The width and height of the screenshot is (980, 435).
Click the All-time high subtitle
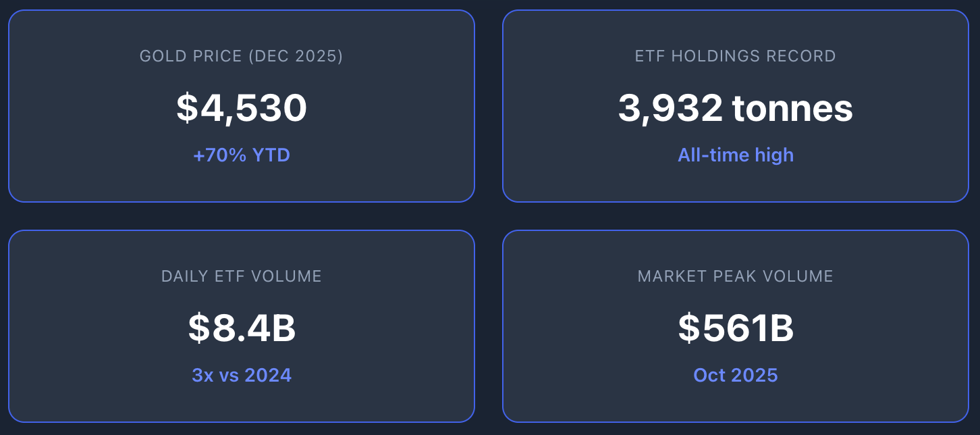coord(735,155)
